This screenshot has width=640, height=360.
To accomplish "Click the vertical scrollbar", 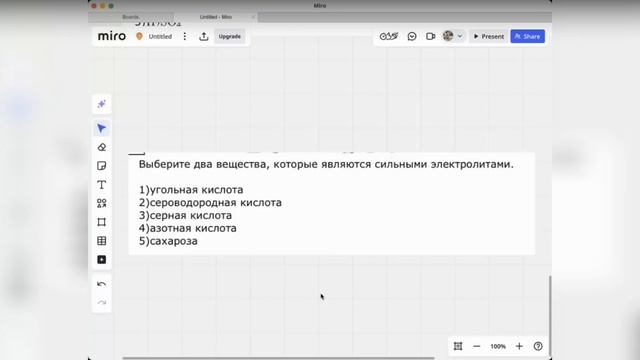I will pos(550,316).
